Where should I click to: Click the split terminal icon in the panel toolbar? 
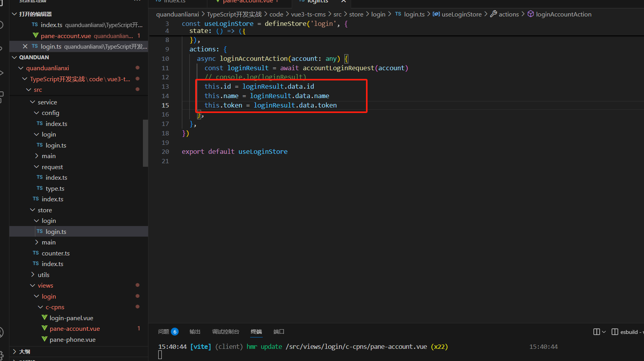[596, 332]
